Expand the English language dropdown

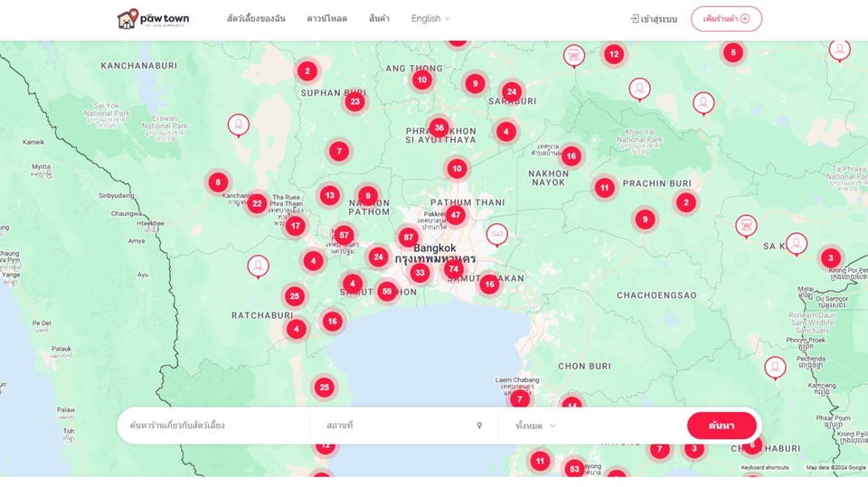pos(430,18)
